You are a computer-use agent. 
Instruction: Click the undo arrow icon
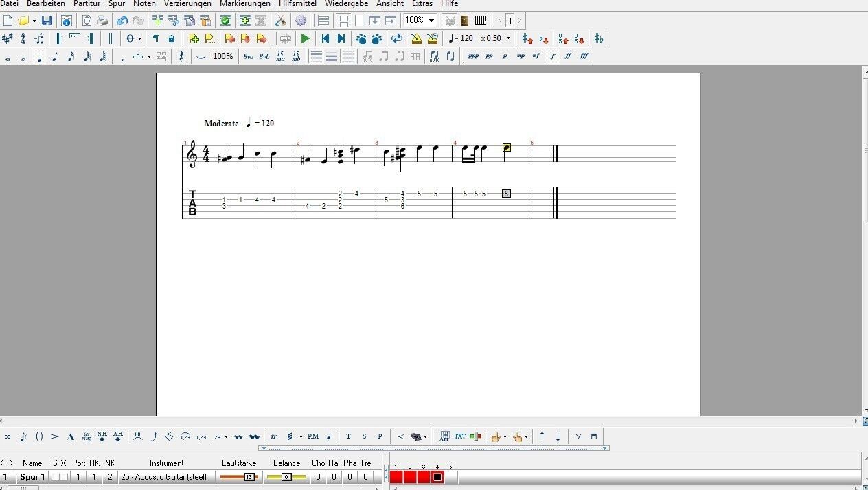[x=122, y=21]
